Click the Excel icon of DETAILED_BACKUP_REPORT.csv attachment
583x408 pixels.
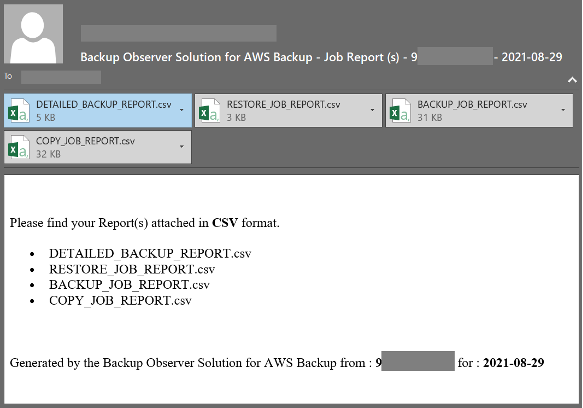click(x=19, y=110)
